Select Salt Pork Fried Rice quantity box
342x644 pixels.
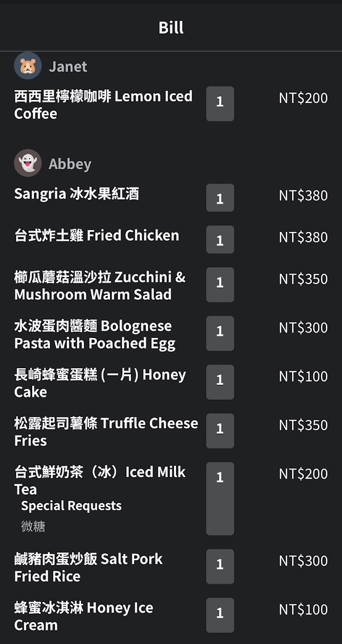point(220,566)
